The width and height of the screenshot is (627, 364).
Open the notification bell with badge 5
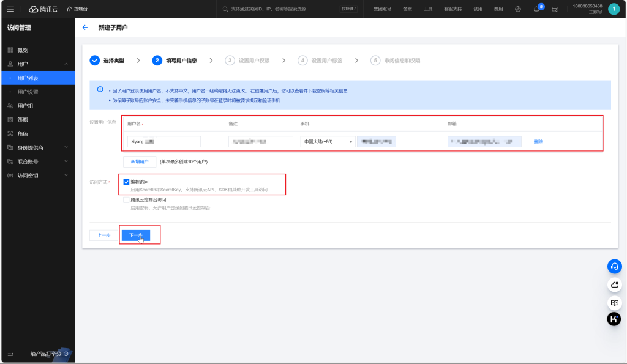536,9
